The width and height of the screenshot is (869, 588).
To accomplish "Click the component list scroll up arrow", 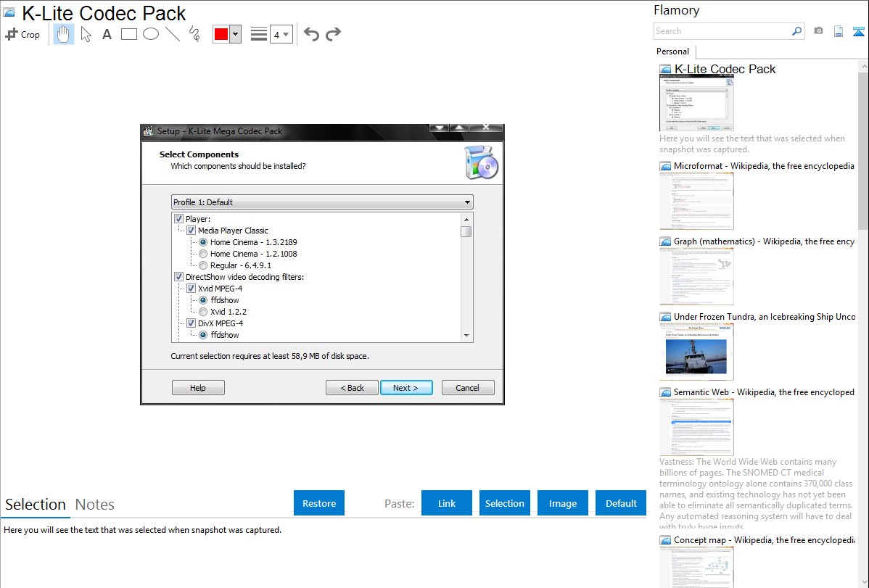I will click(466, 220).
